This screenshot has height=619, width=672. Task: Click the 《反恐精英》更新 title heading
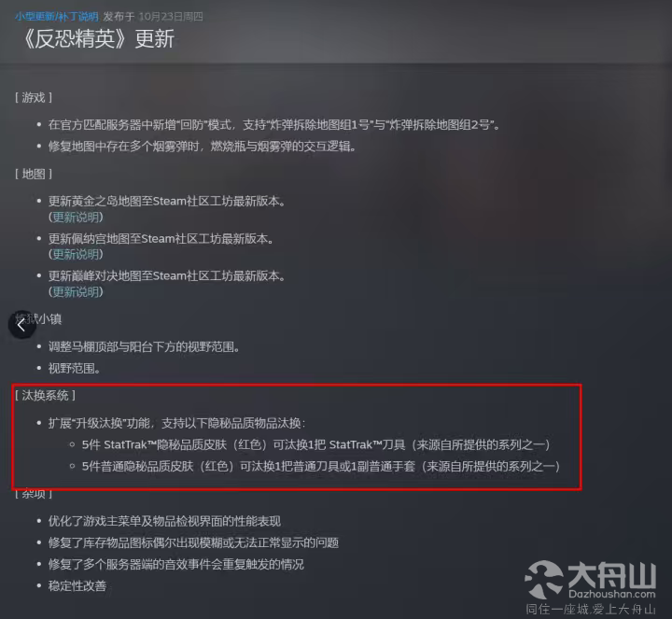[x=99, y=39]
